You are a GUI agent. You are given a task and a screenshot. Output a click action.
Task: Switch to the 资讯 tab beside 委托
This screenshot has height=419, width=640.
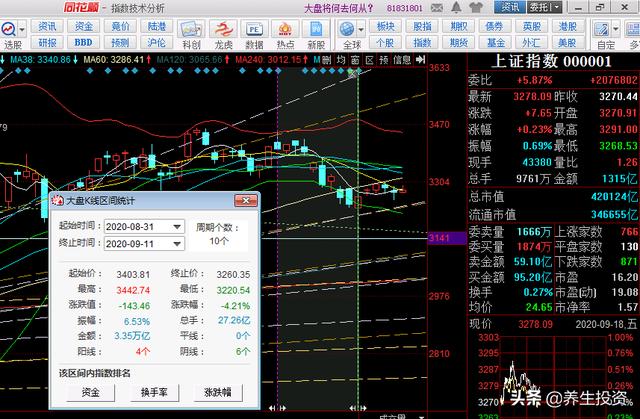tap(510, 7)
